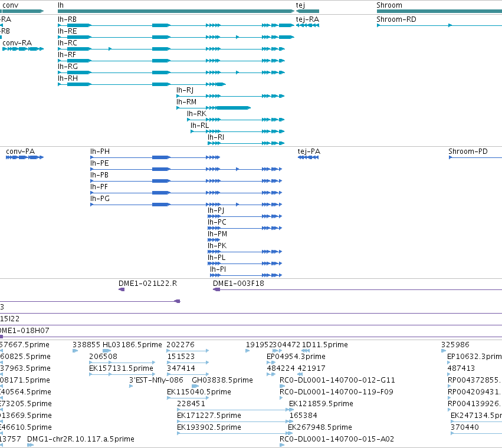Click the Ih-PK protein label
Viewport: 502px width, 448px height.
[x=217, y=246]
